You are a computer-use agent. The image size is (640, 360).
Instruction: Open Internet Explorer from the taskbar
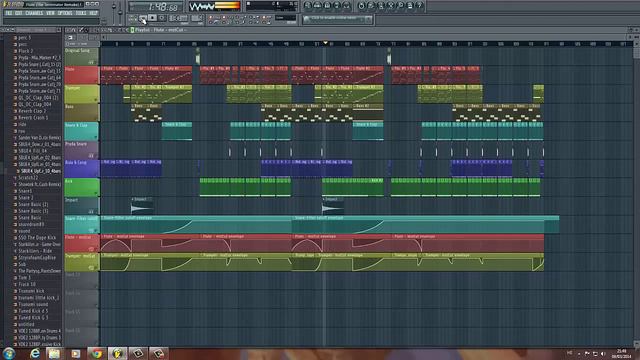tap(35, 353)
